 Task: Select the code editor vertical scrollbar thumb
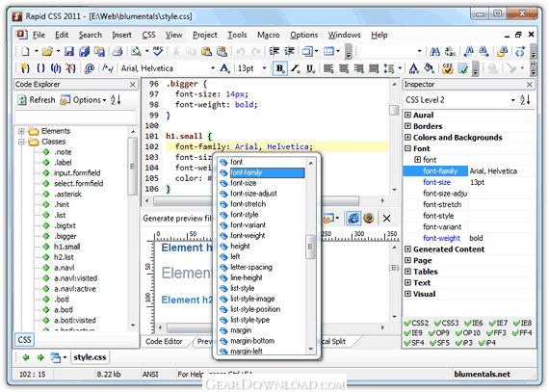click(394, 110)
